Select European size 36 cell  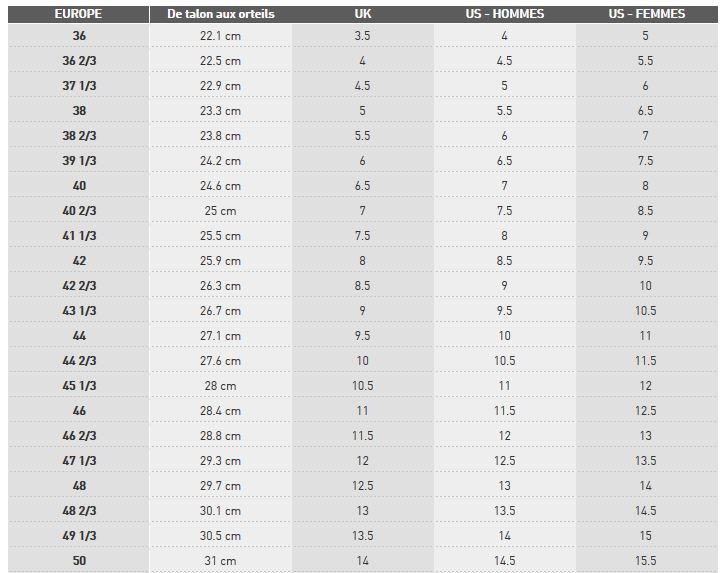point(79,36)
